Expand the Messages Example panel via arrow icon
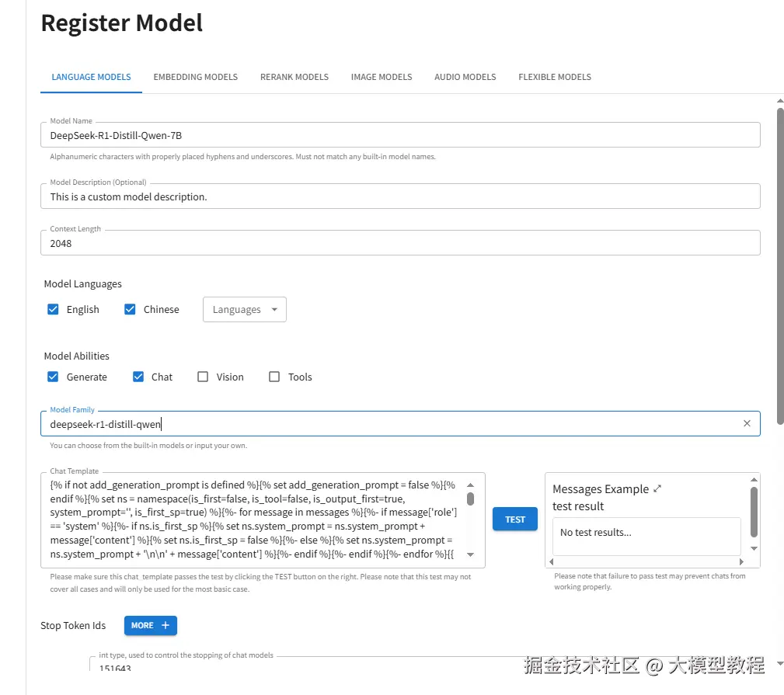Screen dimensions: 784x695 (657, 488)
